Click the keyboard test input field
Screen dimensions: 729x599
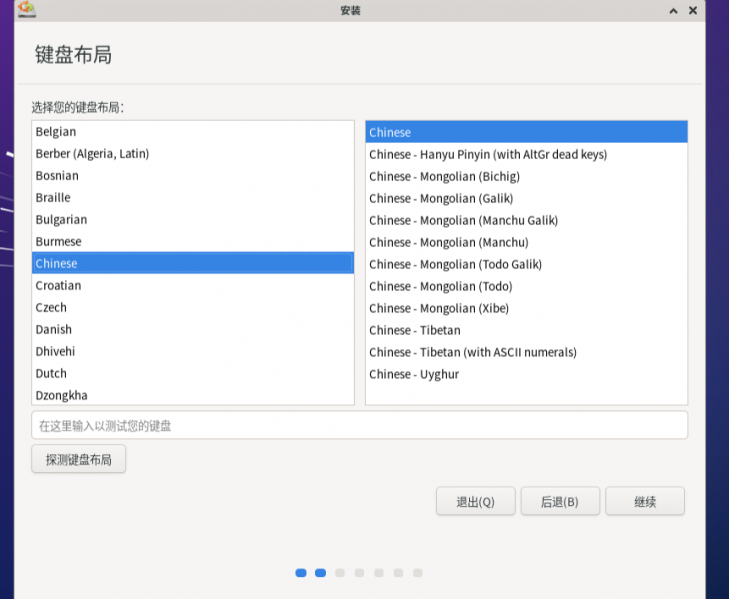pos(359,425)
